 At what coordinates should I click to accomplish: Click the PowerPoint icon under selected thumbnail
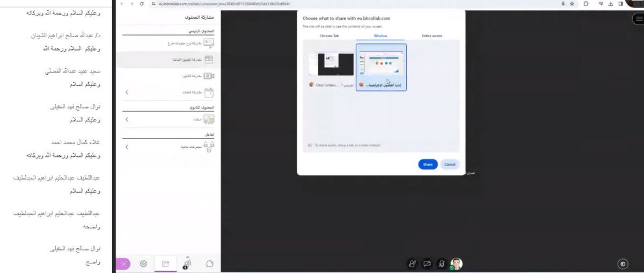[361, 85]
